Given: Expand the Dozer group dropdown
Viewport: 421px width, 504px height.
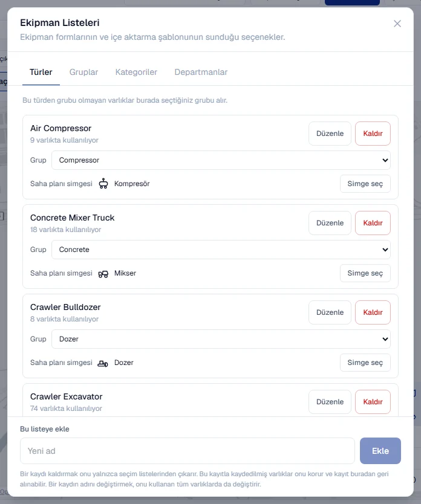Looking at the screenshot, I should [x=221, y=339].
